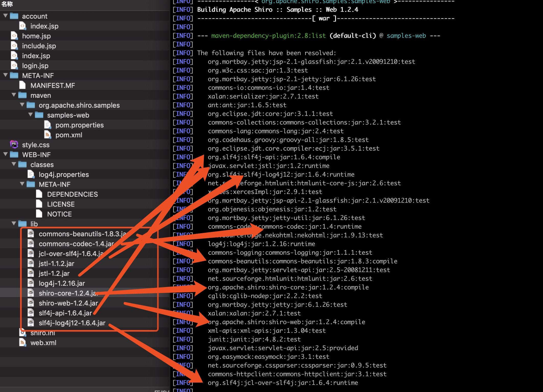Select the shiro-web-1.2.4.jar file
This screenshot has width=543, height=392.
(x=85, y=303)
